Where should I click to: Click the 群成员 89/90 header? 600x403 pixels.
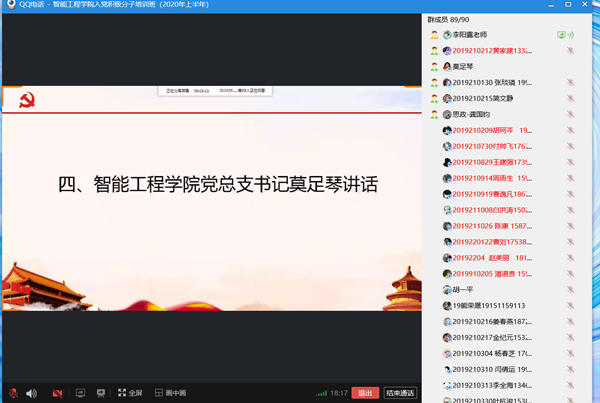click(x=448, y=17)
